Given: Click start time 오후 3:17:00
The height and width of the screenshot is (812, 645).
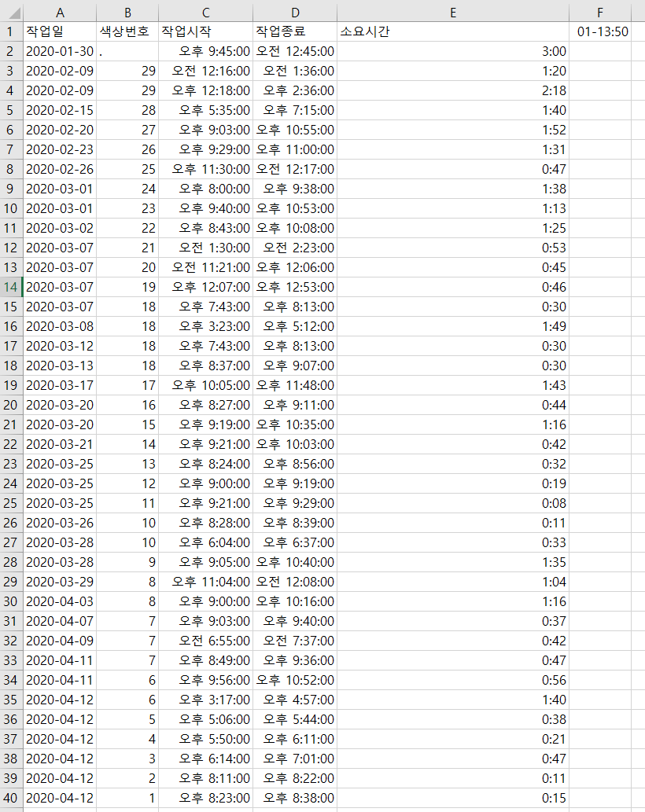Looking at the screenshot, I should [x=205, y=700].
